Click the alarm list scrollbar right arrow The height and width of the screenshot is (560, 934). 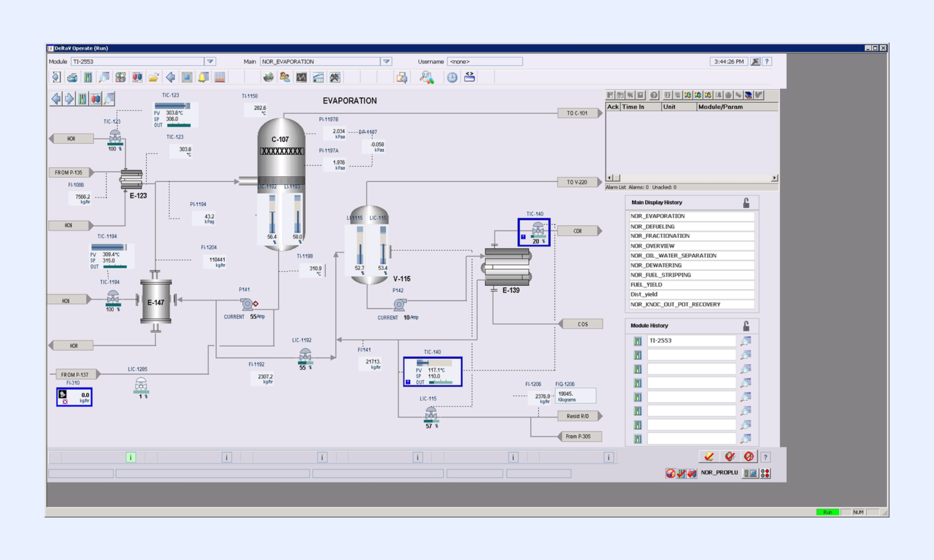774,178
